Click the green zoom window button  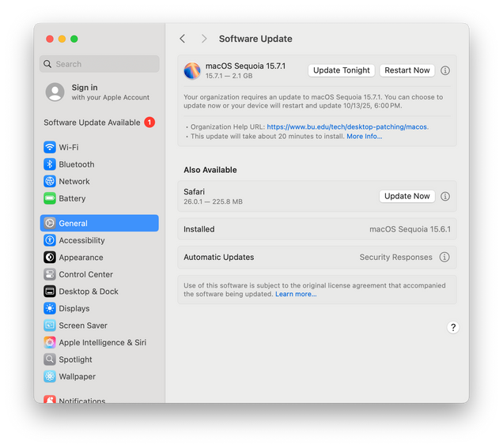pos(74,39)
